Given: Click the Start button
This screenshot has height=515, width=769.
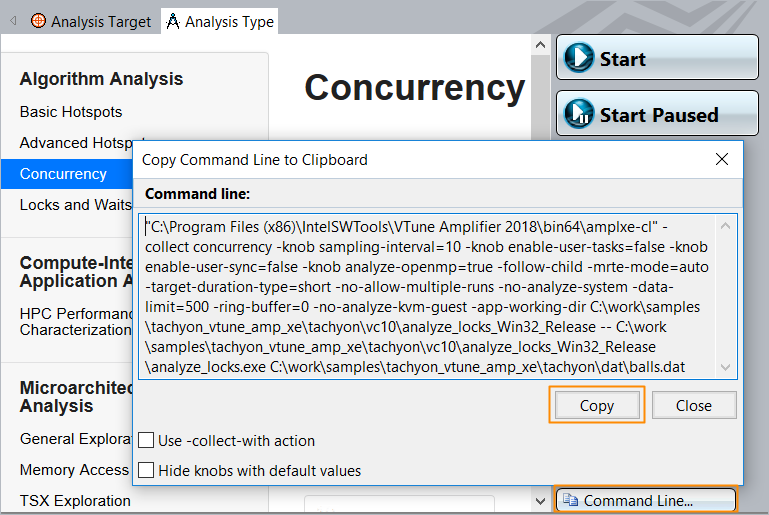Looking at the screenshot, I should (657, 57).
